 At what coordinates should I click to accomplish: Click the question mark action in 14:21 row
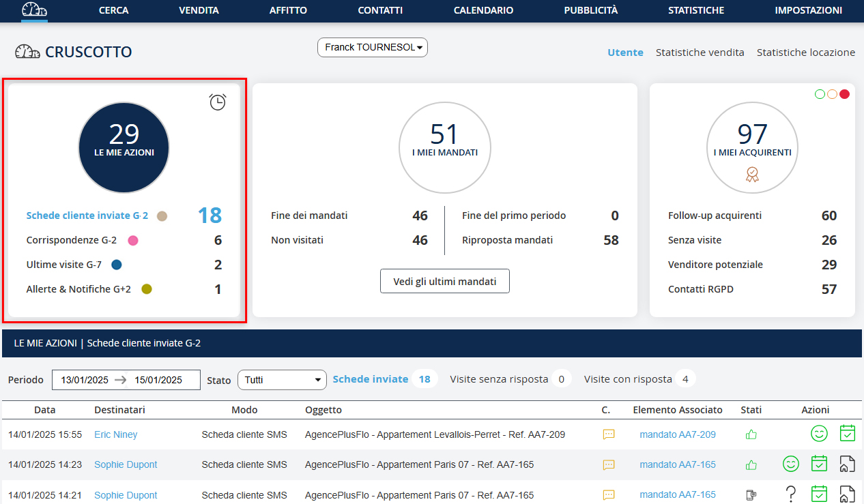791,494
